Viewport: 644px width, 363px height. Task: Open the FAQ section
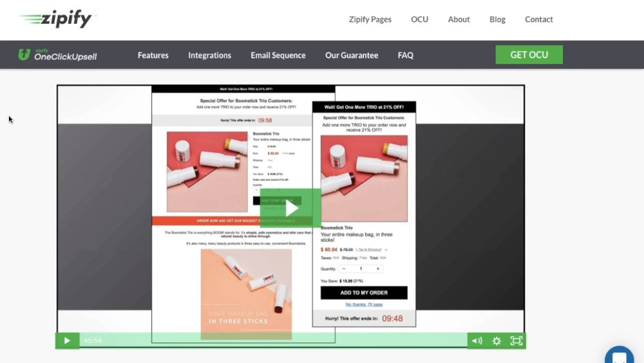pos(405,55)
